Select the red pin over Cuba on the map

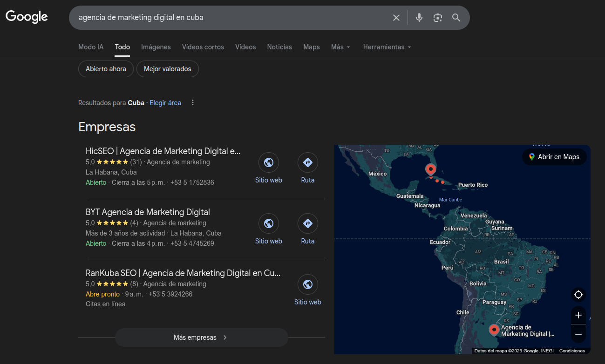(x=430, y=170)
